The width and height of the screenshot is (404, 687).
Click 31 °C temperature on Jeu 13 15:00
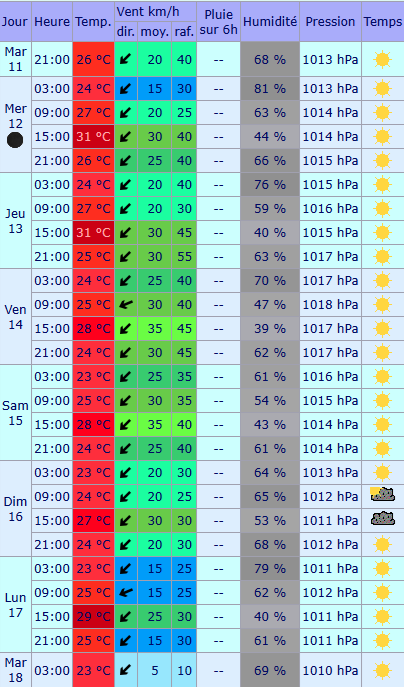[x=93, y=233]
